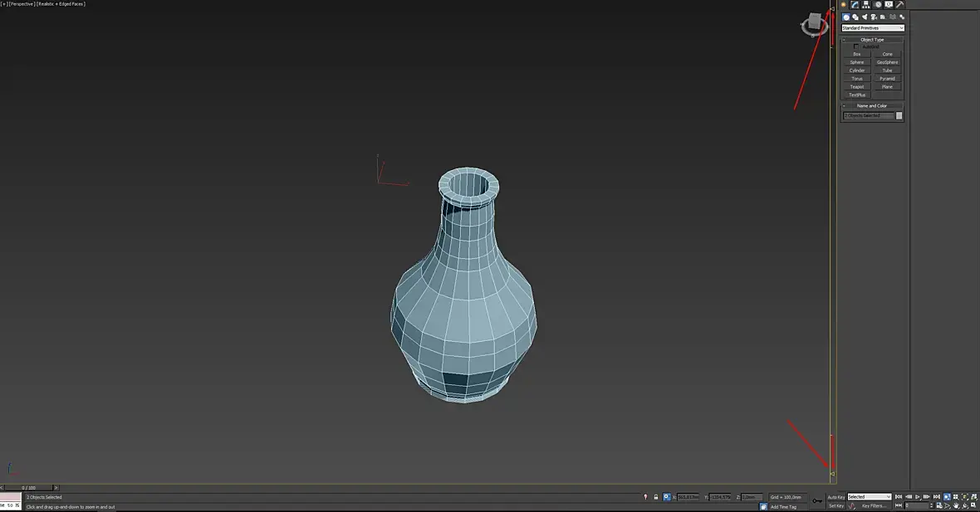Select the Pan View hand tool
This screenshot has height=512, width=980.
[956, 505]
